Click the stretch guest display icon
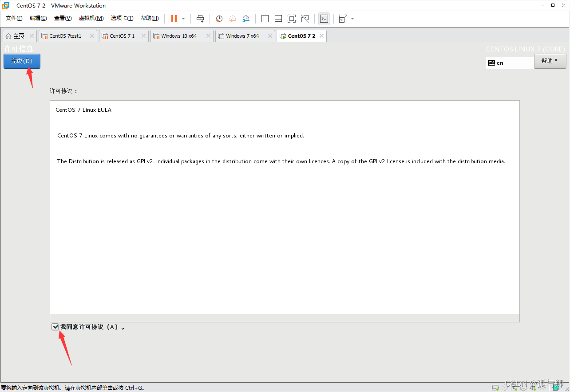The height and width of the screenshot is (392, 570). 343,19
